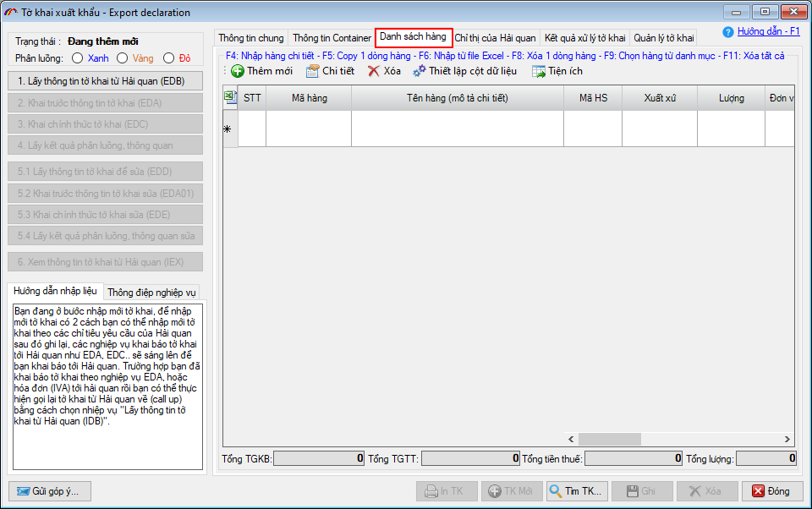This screenshot has width=812, height=509.
Task: Select the Vàng radio button
Action: tap(123, 58)
